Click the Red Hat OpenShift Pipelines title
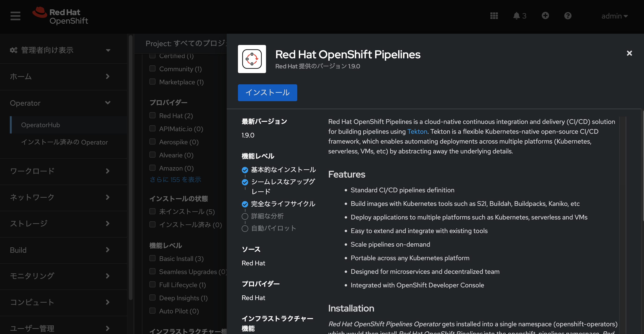Screen dimensions: 644x334 coord(348,55)
